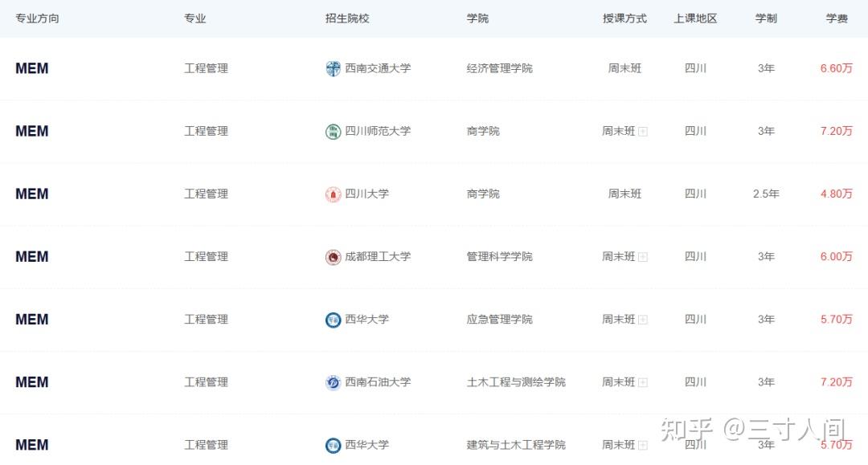The height and width of the screenshot is (465, 868).
Task: Click the 四川师范大学 green logo icon
Action: click(333, 132)
